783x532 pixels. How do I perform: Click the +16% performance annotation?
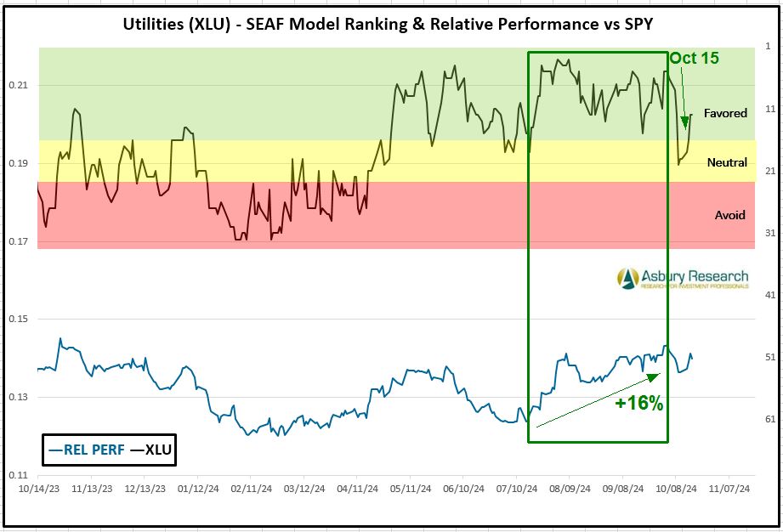point(638,404)
